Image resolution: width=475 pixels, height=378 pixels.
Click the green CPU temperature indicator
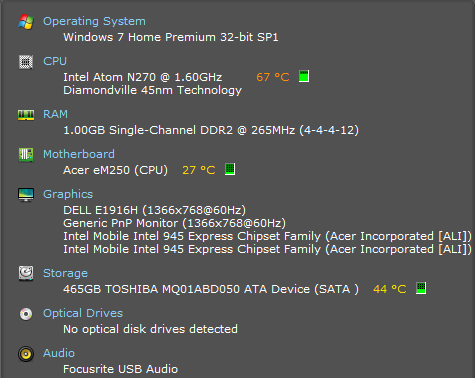coord(304,76)
